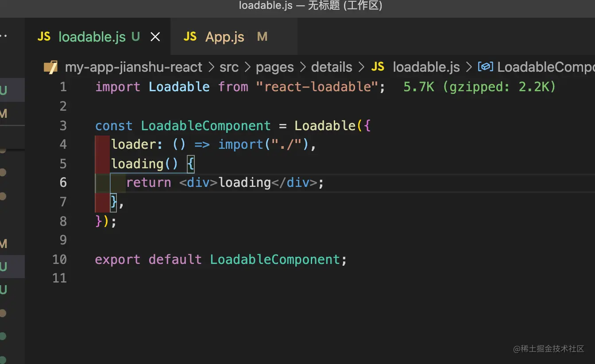Click the closing "</div>" tag on line 6
Image resolution: width=595 pixels, height=364 pixels.
click(x=294, y=182)
